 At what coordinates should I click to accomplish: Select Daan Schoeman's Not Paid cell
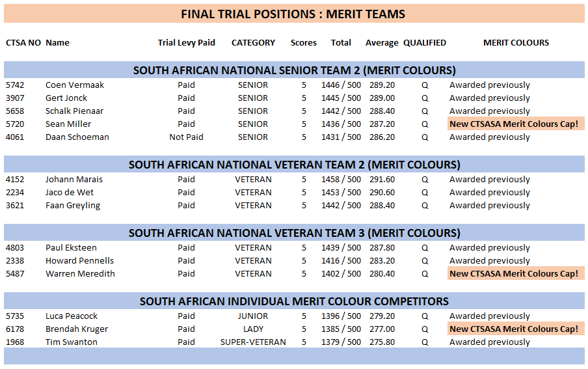pos(187,137)
